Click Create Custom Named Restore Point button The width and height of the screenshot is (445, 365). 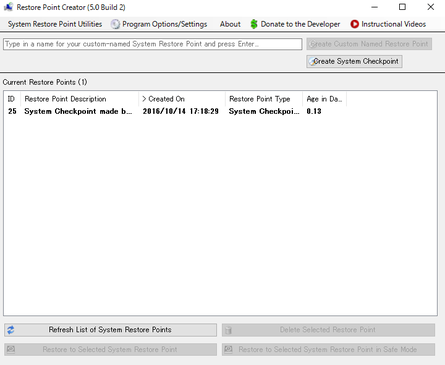tap(369, 44)
